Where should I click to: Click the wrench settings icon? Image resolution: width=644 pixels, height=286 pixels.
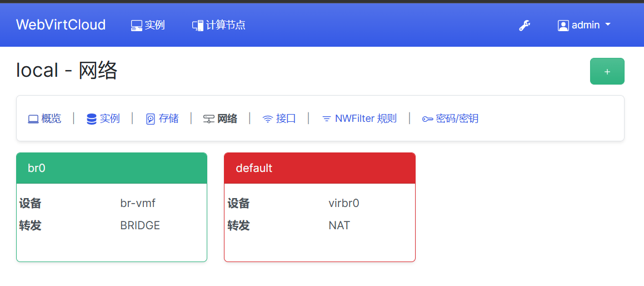point(524,26)
